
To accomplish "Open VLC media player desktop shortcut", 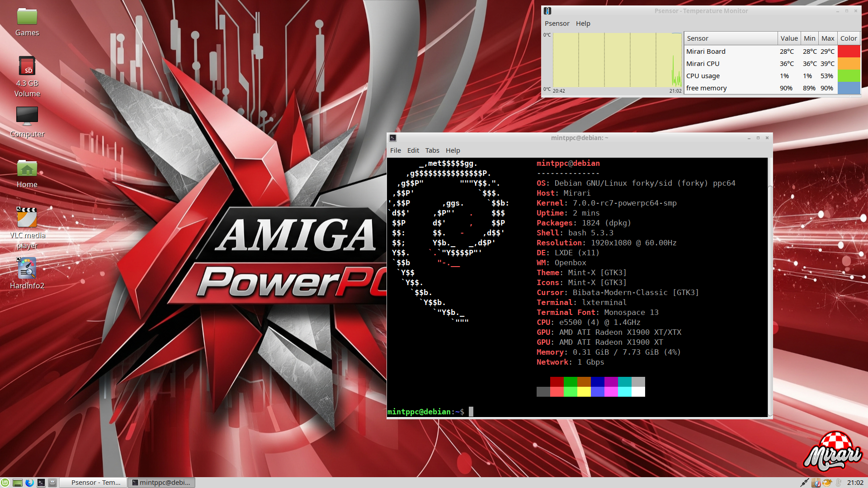I will [27, 218].
